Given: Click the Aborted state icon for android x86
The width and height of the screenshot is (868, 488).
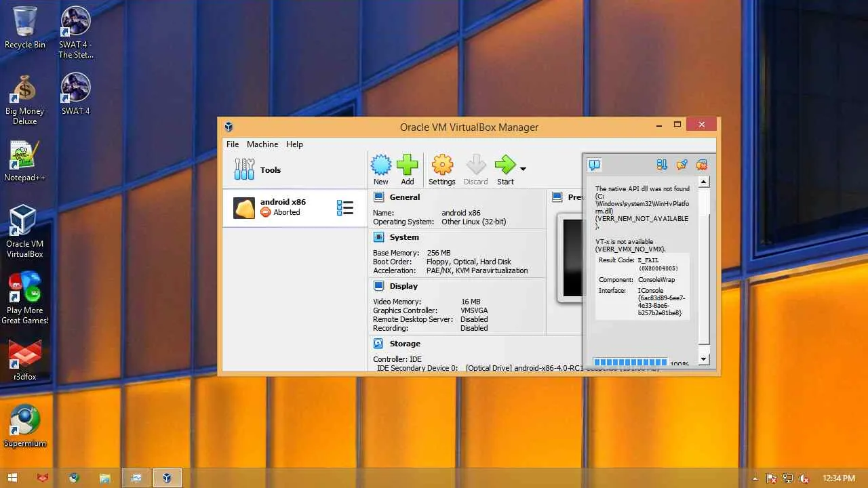Looking at the screenshot, I should pos(266,212).
